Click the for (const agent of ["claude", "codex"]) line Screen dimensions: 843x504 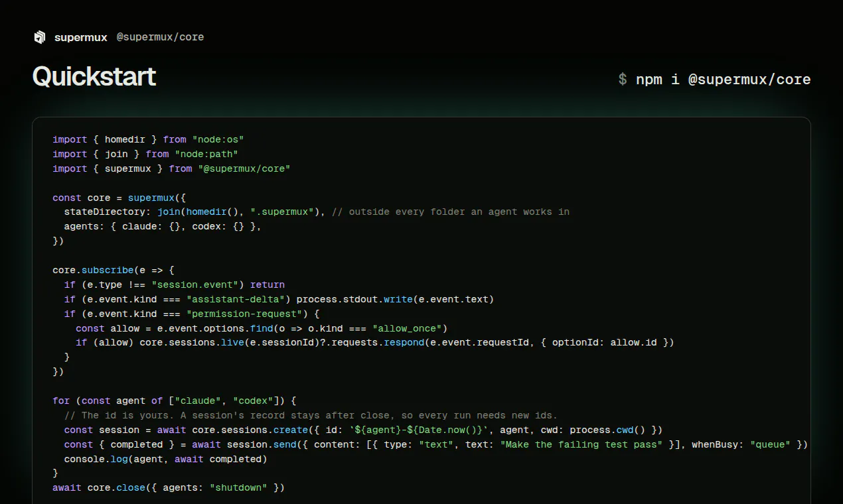pyautogui.click(x=175, y=402)
